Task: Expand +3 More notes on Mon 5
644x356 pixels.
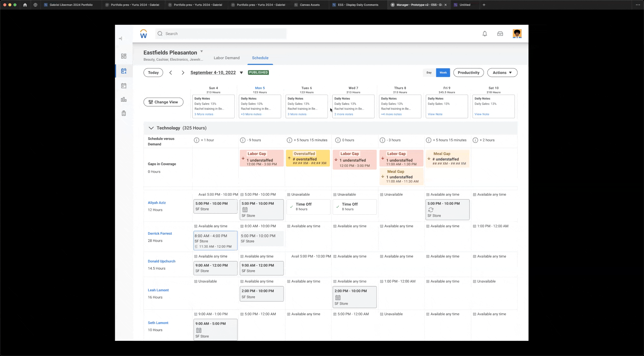Action: [x=251, y=114]
